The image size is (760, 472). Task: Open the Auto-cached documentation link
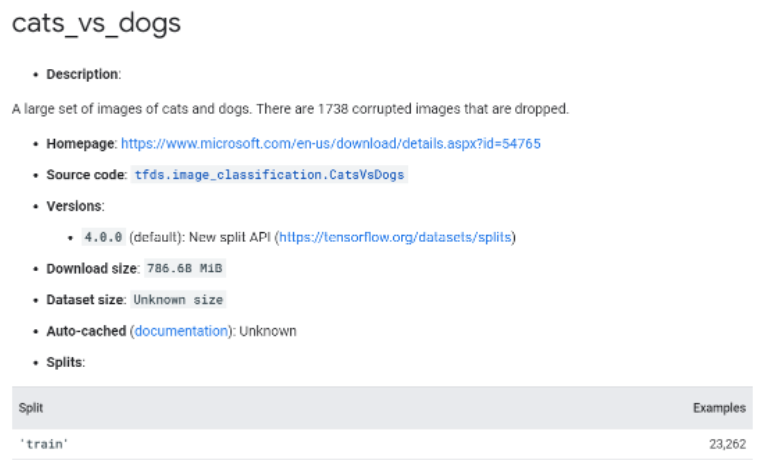click(x=181, y=331)
